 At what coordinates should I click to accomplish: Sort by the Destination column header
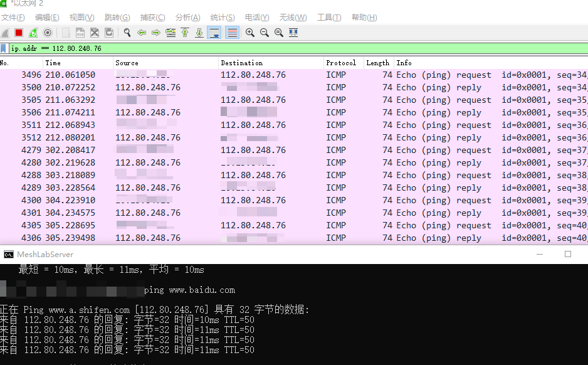(271, 63)
